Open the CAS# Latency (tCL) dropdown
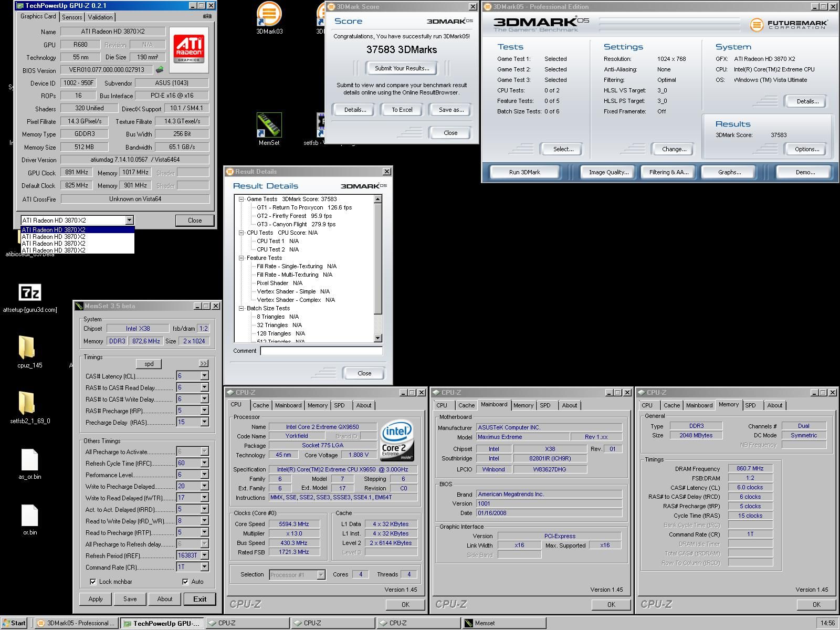Viewport: 840px width, 630px height. click(x=204, y=376)
